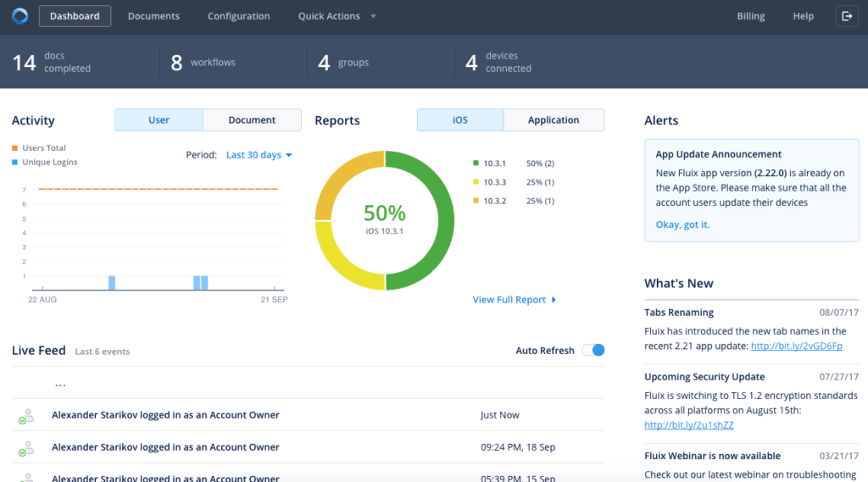The image size is (868, 482).
Task: Click the Fluix logo icon
Action: (x=19, y=16)
